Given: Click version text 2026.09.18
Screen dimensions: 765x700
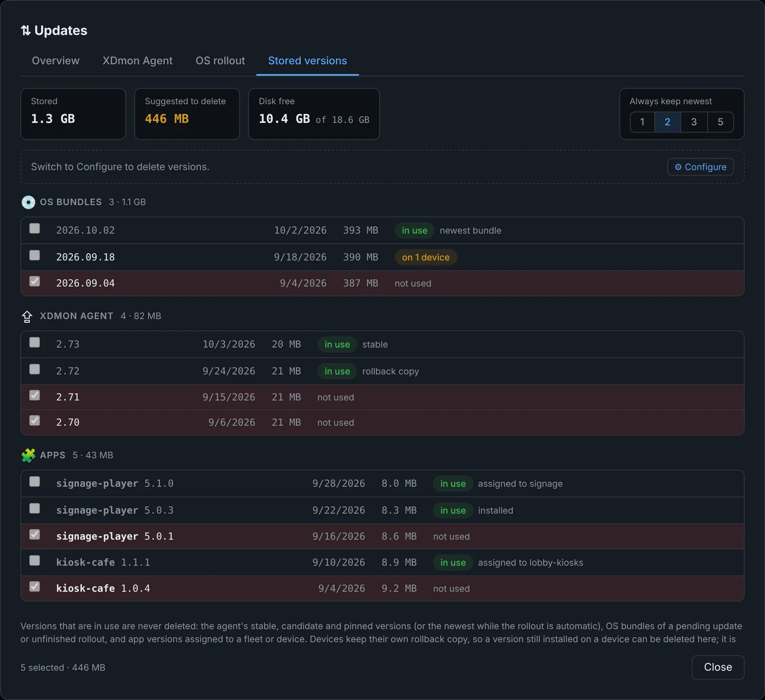Looking at the screenshot, I should [86, 257].
